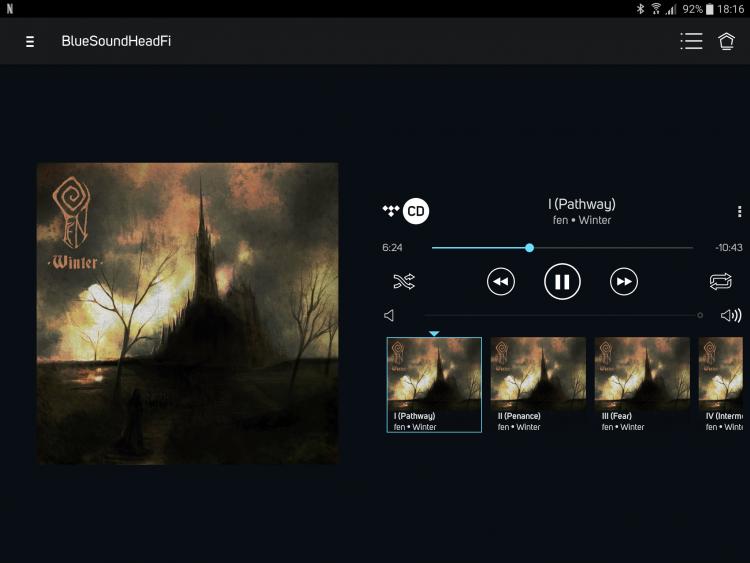Click the volume up speaker icon
Image resolution: width=750 pixels, height=563 pixels.
pos(731,315)
